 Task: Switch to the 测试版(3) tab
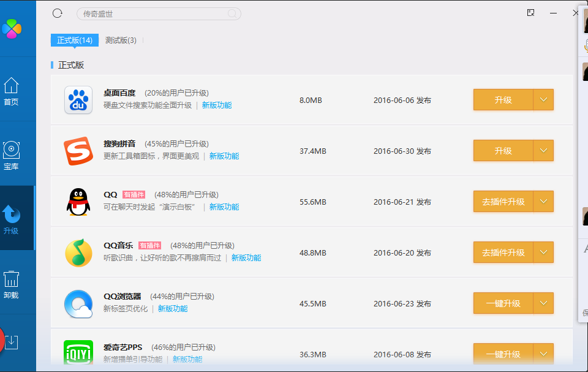(x=121, y=40)
